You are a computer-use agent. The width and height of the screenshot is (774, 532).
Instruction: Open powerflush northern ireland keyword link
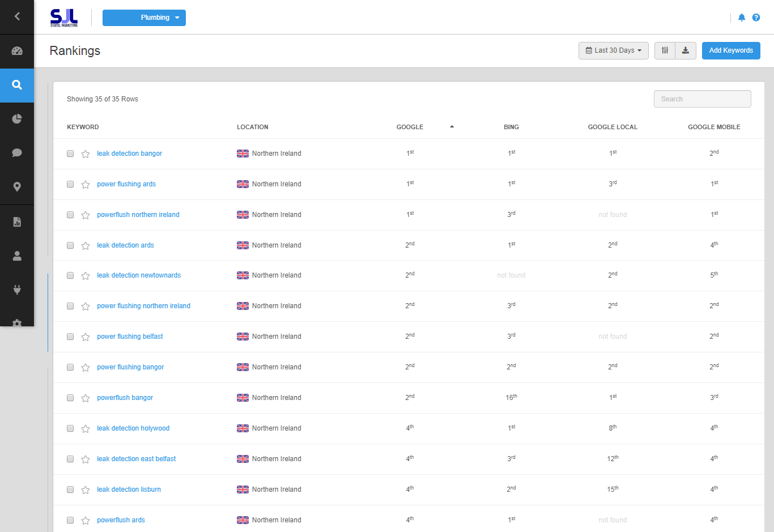(138, 215)
